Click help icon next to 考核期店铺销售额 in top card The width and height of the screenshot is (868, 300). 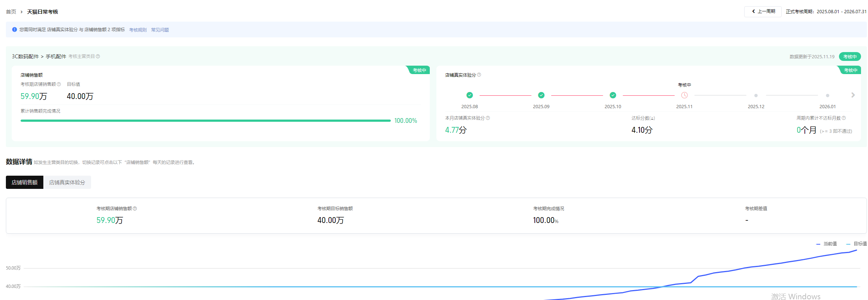59,84
